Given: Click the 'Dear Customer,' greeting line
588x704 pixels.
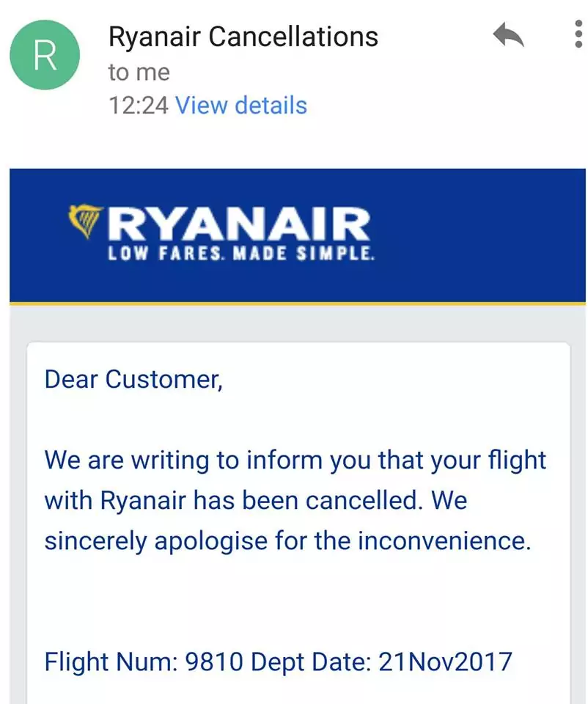Looking at the screenshot, I should pyautogui.click(x=133, y=380).
